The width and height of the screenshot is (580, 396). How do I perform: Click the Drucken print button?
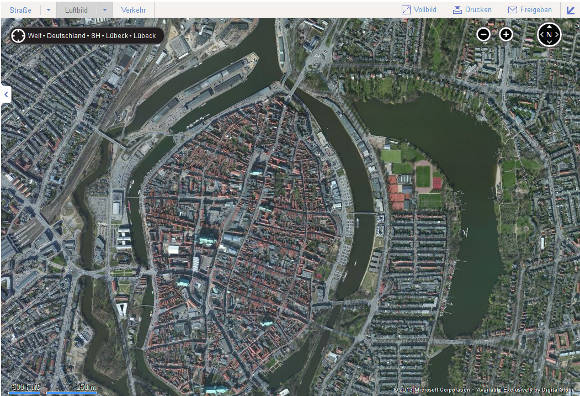[472, 10]
